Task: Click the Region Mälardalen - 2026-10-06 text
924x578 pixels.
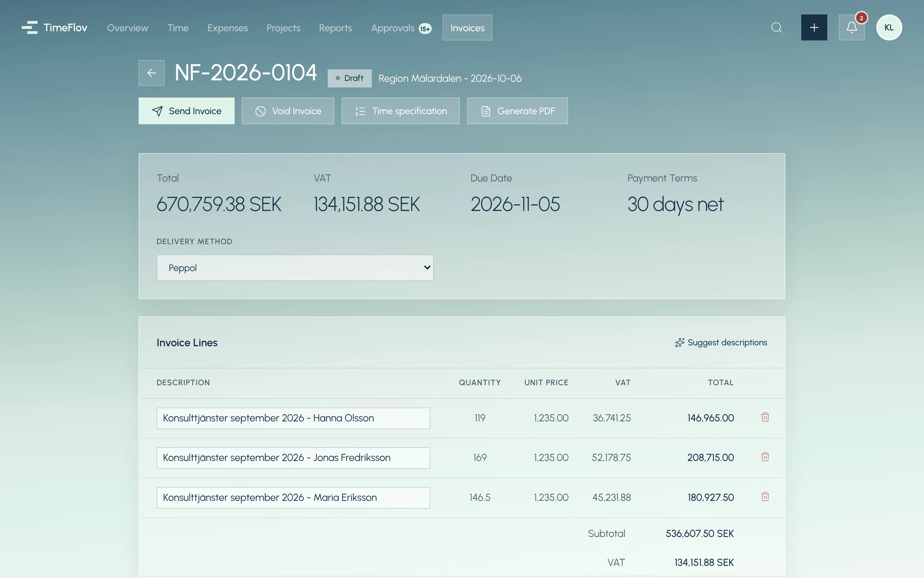Action: tap(450, 79)
